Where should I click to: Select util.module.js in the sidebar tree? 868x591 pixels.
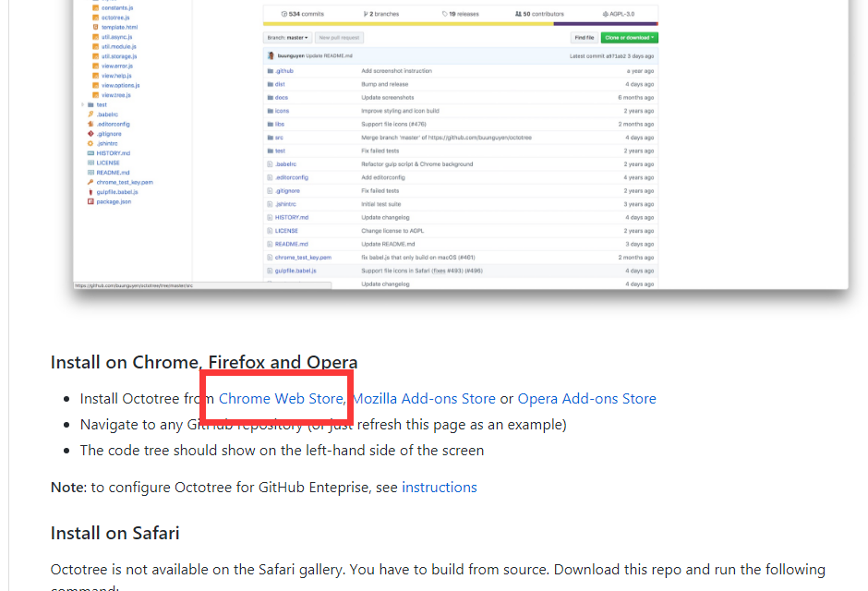[118, 46]
